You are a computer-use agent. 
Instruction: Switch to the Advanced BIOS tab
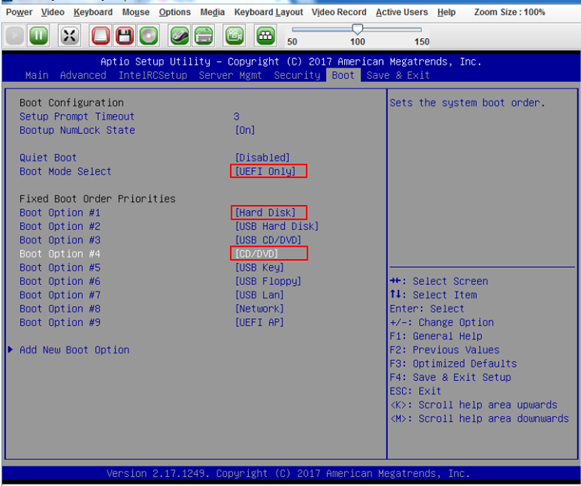pos(83,75)
